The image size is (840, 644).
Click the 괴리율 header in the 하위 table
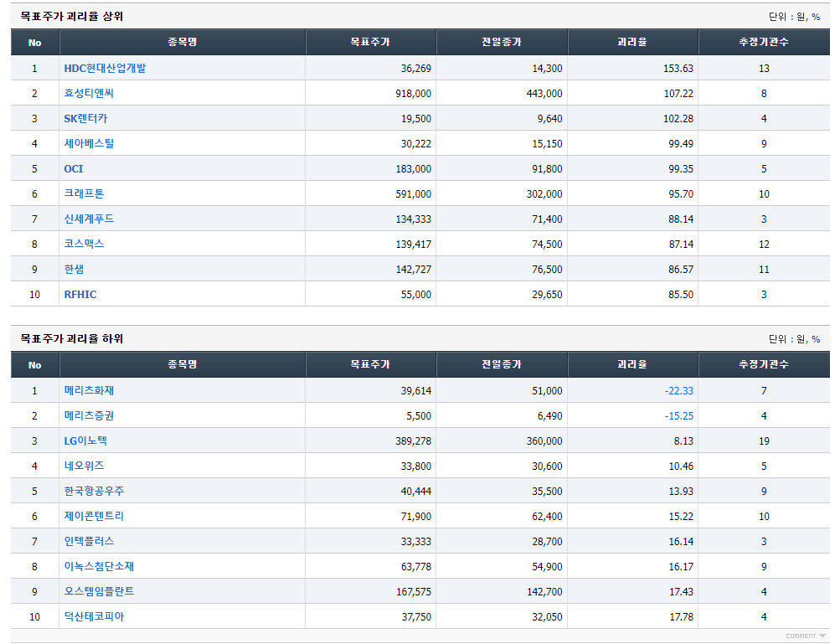pos(632,364)
